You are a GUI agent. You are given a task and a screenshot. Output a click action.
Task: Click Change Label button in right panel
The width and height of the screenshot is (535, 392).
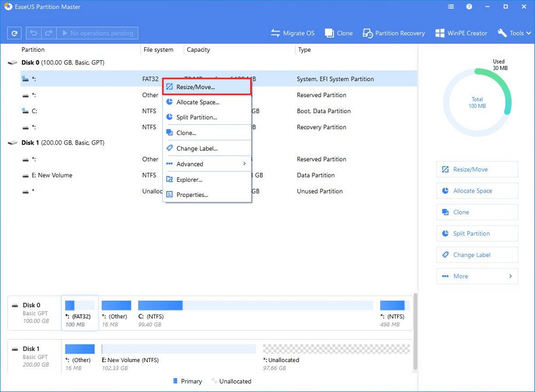tap(477, 255)
